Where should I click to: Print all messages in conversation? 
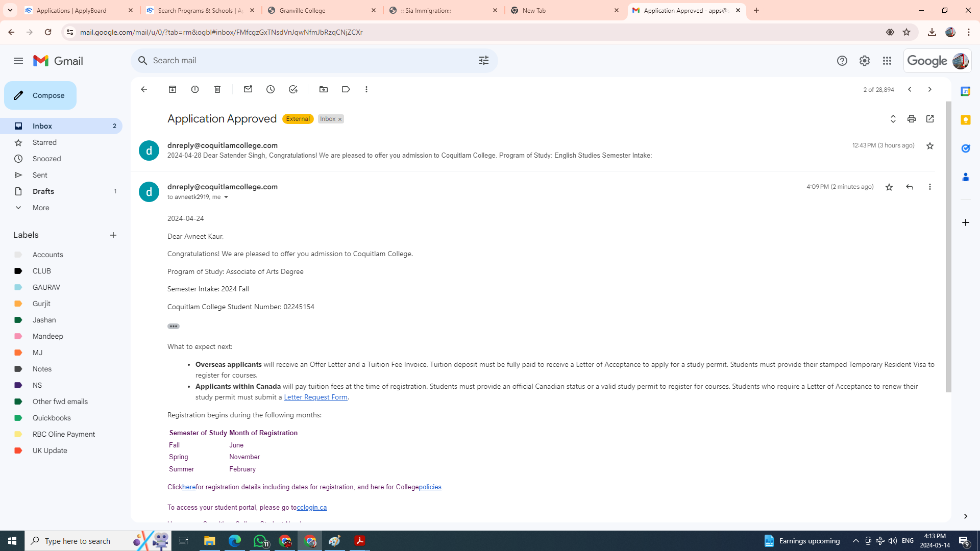coord(912,119)
